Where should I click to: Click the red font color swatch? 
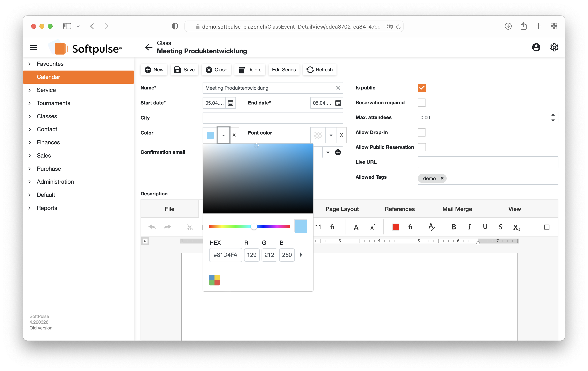pos(395,227)
